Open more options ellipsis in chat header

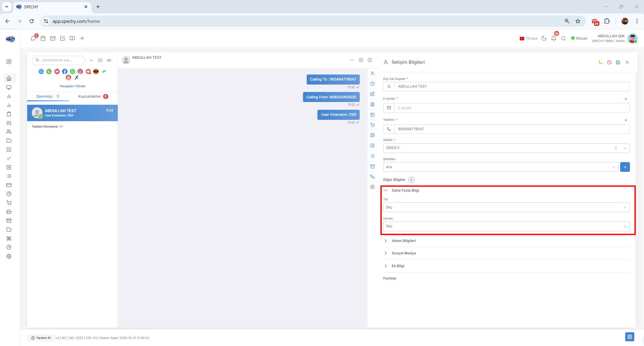[352, 60]
